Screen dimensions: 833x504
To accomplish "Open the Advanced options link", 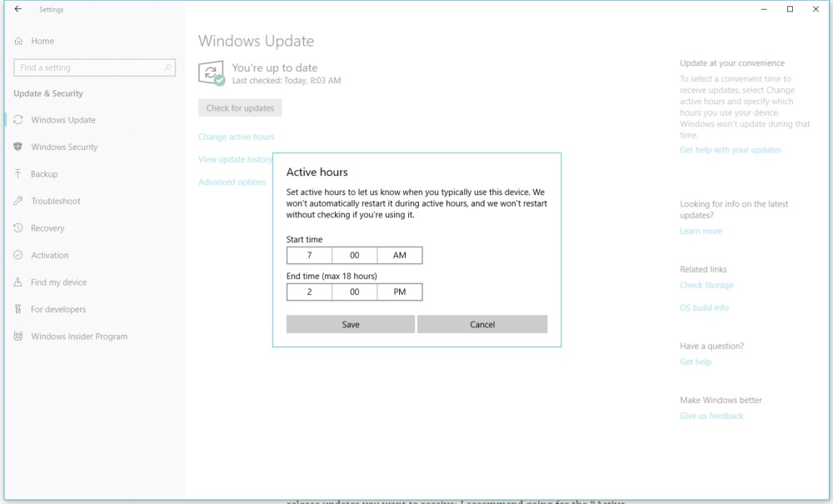I will [x=232, y=182].
